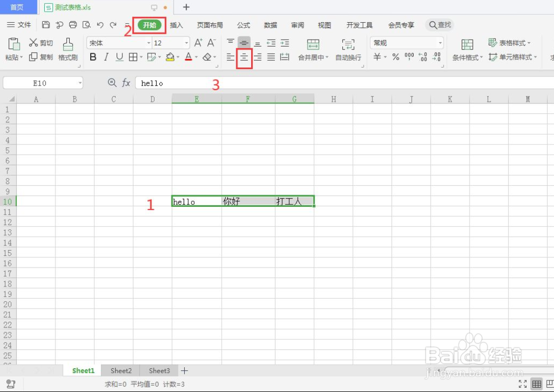The image size is (554, 392).
Task: Click the 剪切 cut icon
Action: click(40, 42)
